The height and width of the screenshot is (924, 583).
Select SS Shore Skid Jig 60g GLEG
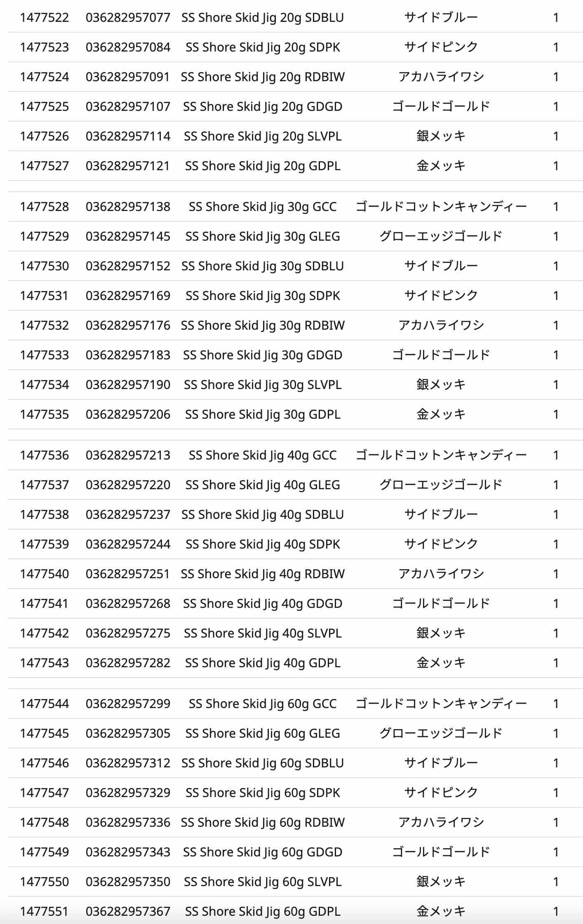(x=263, y=733)
